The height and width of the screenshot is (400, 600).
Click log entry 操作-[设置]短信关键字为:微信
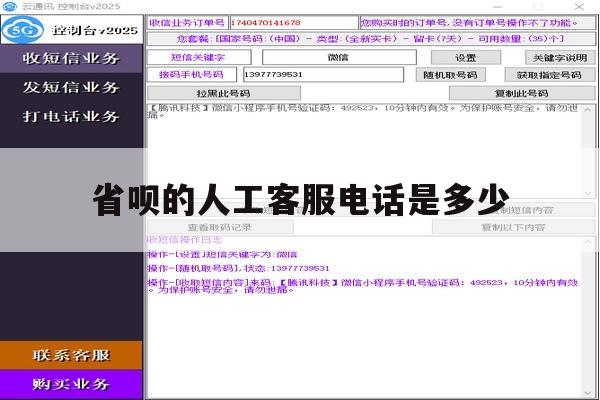(x=222, y=254)
